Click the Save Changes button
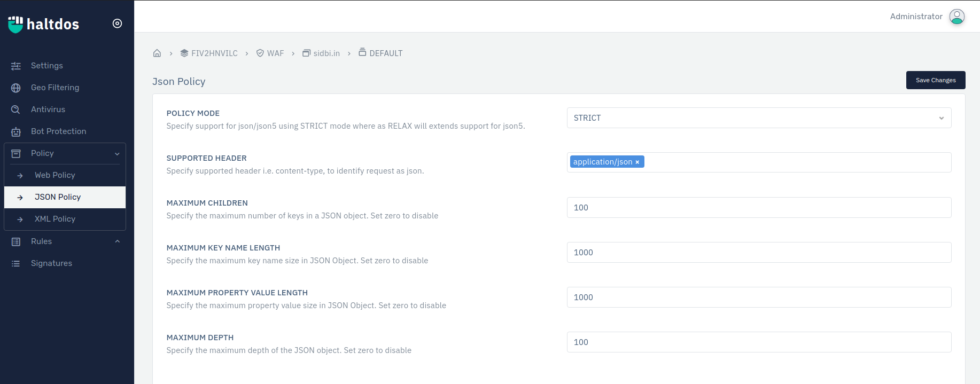 (936, 80)
